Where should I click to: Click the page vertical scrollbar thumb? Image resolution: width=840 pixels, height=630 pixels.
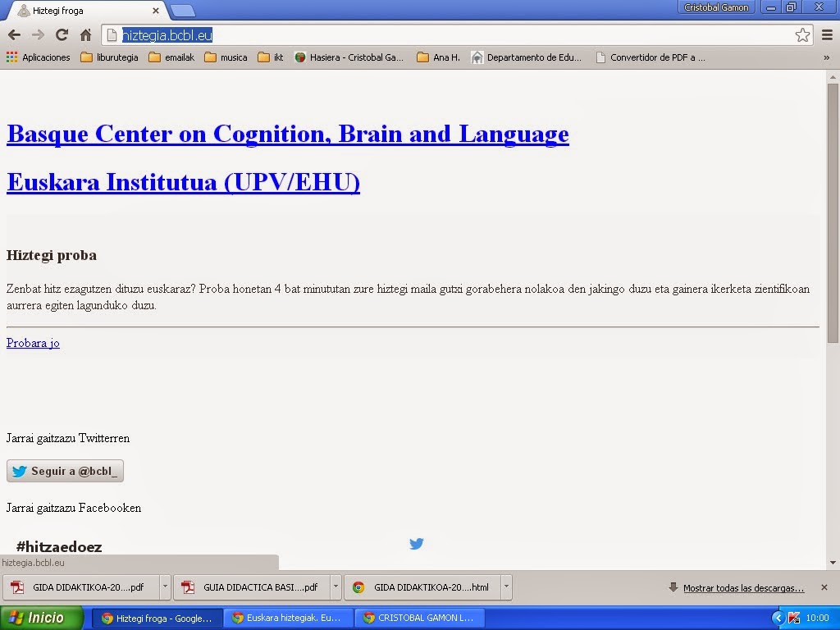coord(833,212)
